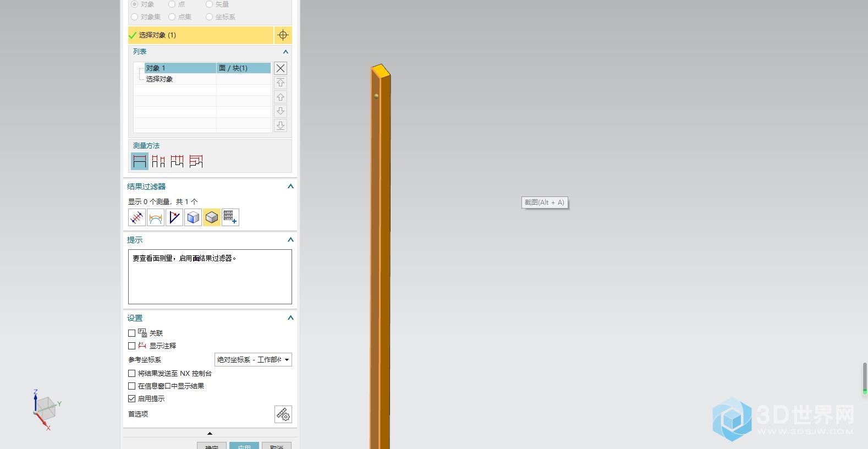
Task: Toggle the blue body result filter icon
Action: point(193,217)
